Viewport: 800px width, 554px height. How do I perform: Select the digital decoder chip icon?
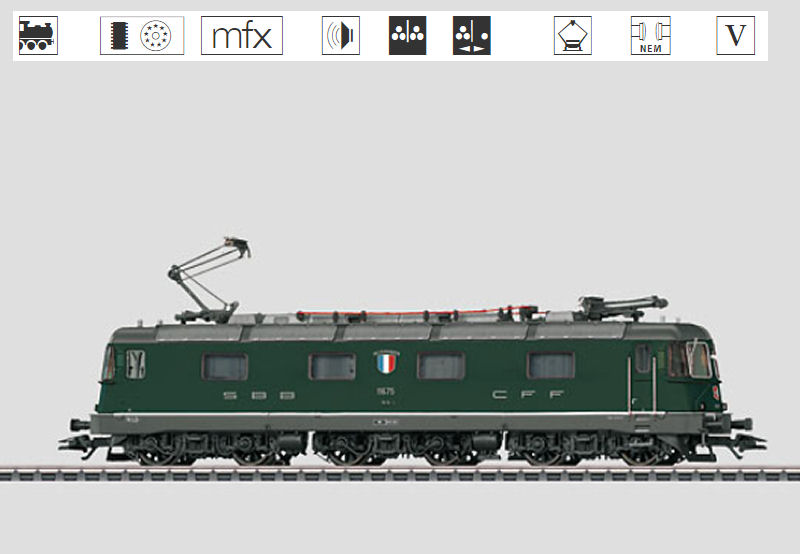142,36
